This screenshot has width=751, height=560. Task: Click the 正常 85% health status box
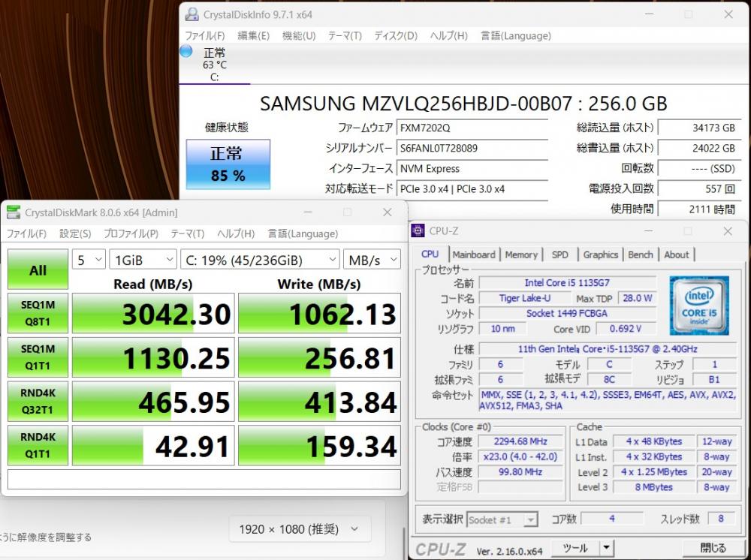point(228,164)
